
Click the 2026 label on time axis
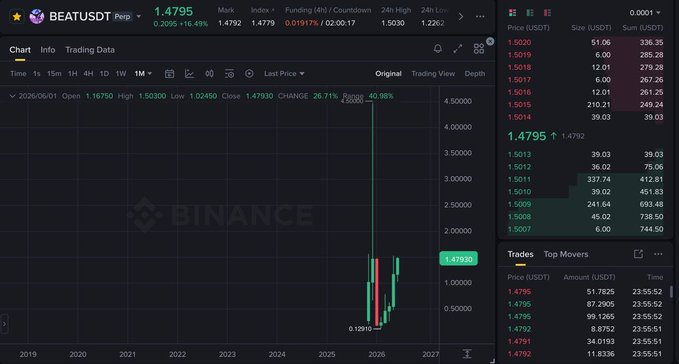[x=377, y=354]
